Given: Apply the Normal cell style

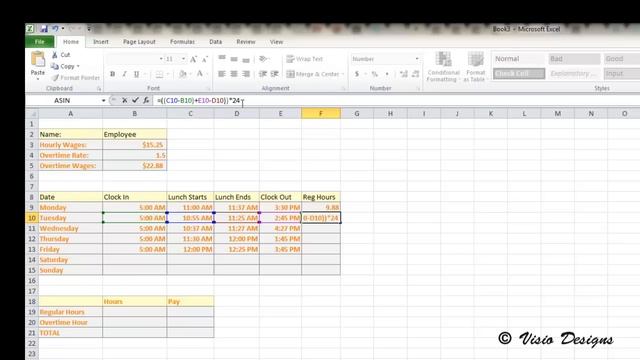Looking at the screenshot, I should click(519, 59).
